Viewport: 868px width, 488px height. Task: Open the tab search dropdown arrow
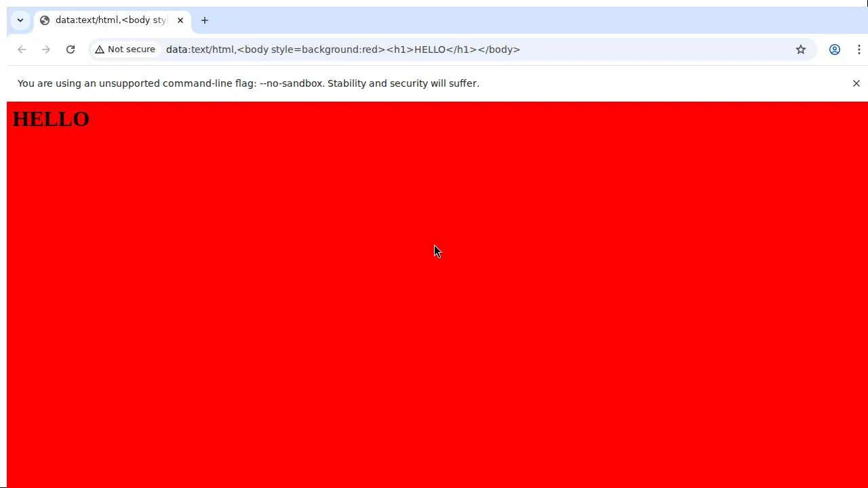click(20, 20)
